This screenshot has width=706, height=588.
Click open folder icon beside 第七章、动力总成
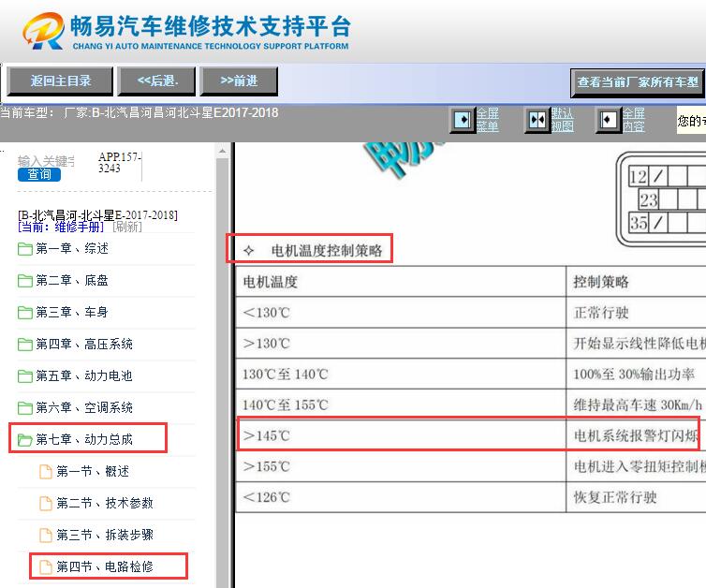(24, 440)
